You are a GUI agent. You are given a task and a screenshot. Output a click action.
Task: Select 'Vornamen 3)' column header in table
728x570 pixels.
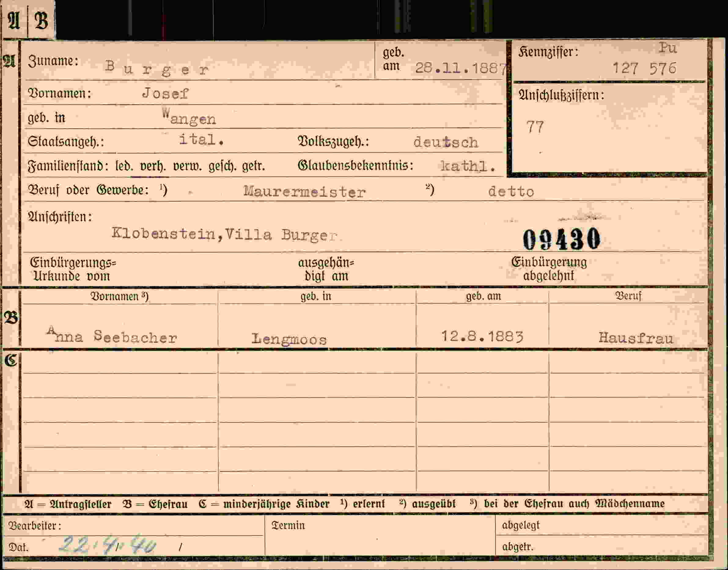coord(119,296)
